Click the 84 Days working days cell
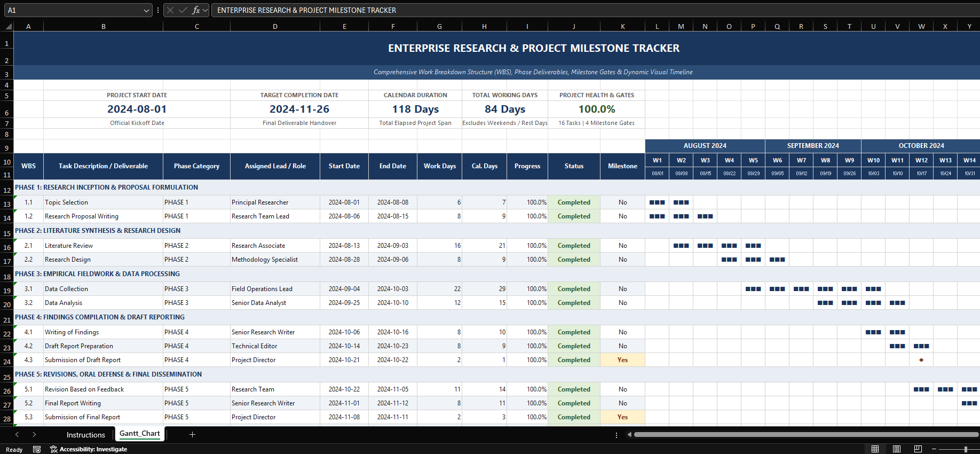This screenshot has width=980, height=454. click(x=505, y=109)
